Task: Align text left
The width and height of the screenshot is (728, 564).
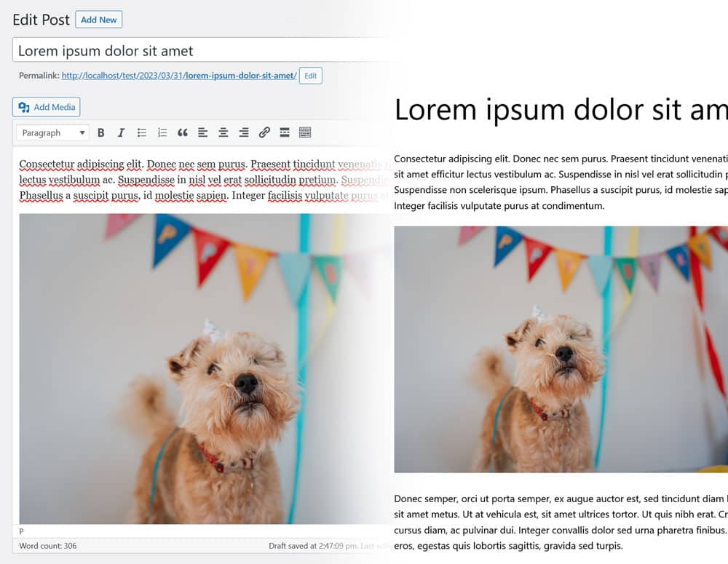Action: tap(203, 132)
